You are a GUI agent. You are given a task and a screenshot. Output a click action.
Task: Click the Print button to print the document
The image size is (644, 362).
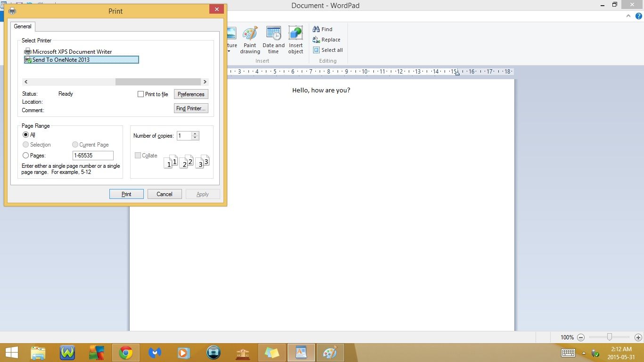tap(126, 194)
